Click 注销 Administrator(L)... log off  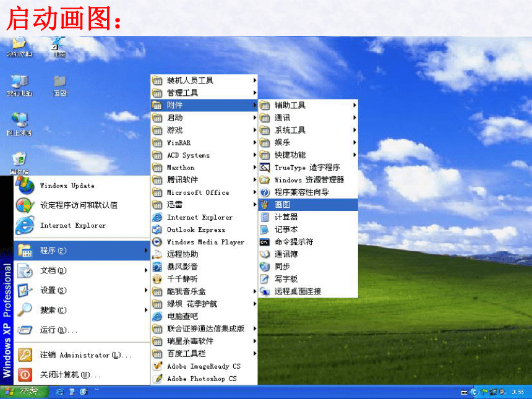coord(82,355)
